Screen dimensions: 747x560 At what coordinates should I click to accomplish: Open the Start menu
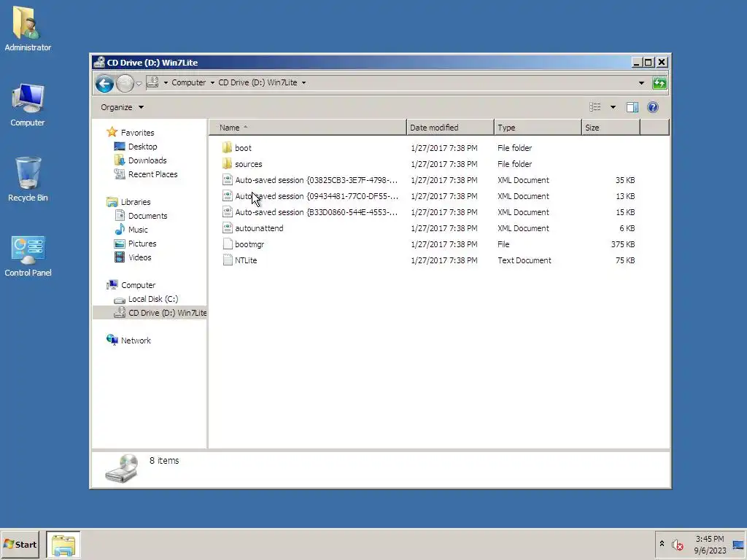(20, 545)
